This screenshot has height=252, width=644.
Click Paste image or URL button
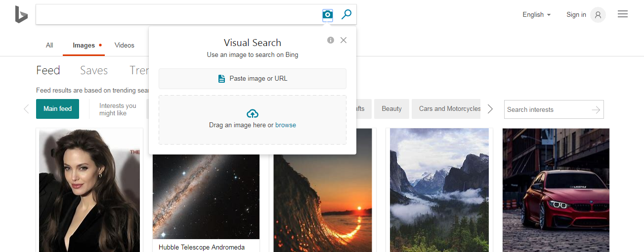point(253,79)
